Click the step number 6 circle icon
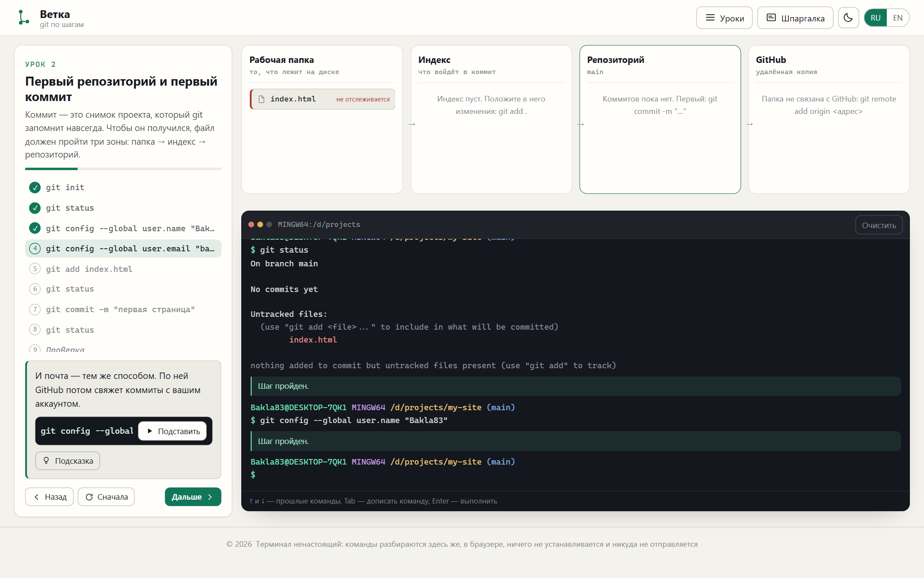 point(35,289)
